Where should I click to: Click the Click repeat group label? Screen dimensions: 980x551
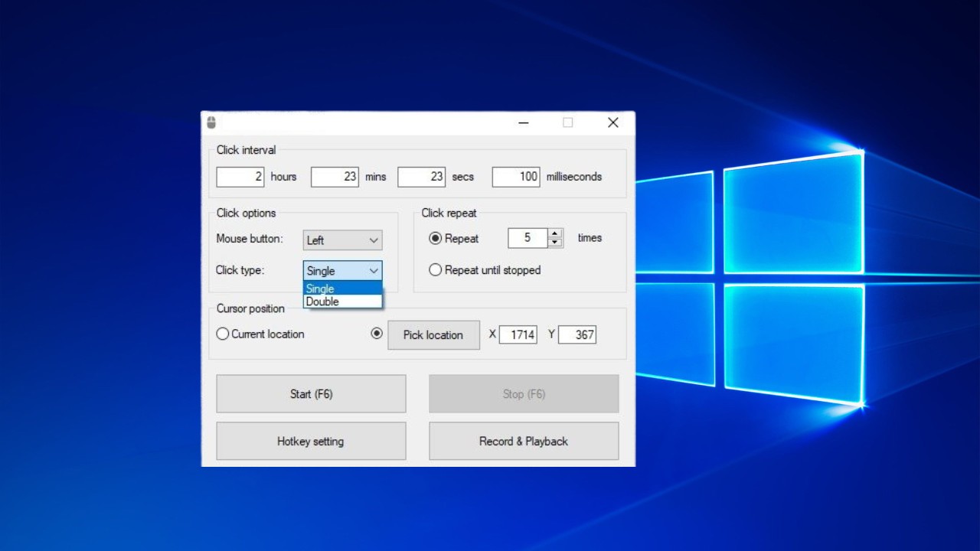coord(449,213)
